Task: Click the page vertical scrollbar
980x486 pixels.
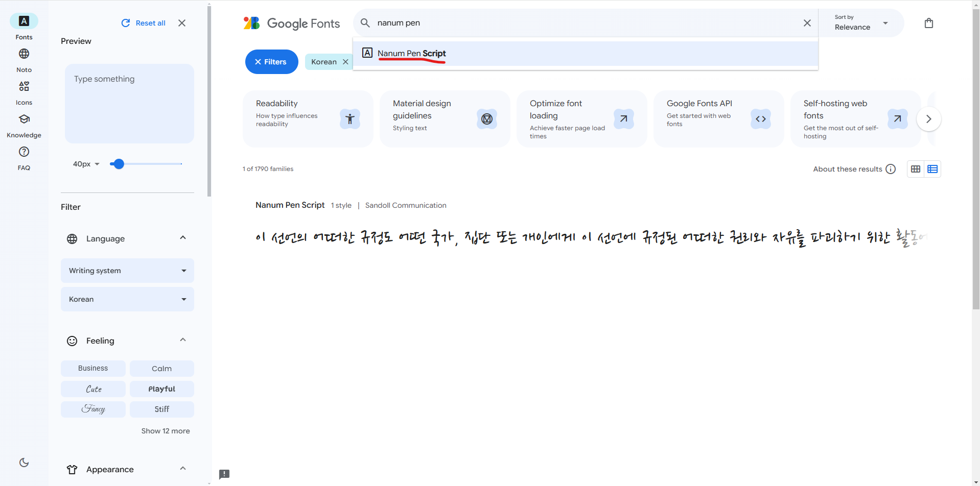Action: point(976,158)
